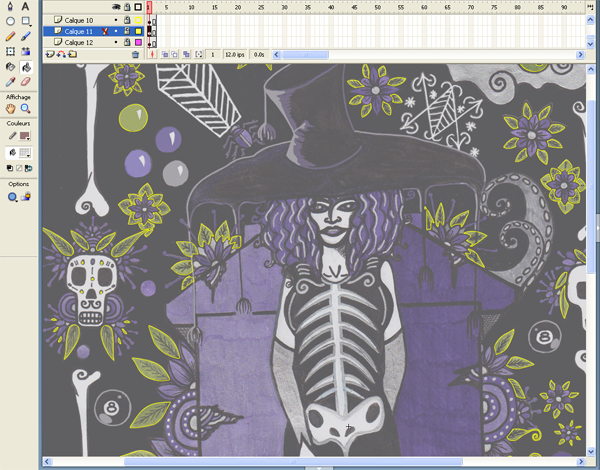Choose the Oval tool
The height and width of the screenshot is (470, 600).
coord(10,21)
